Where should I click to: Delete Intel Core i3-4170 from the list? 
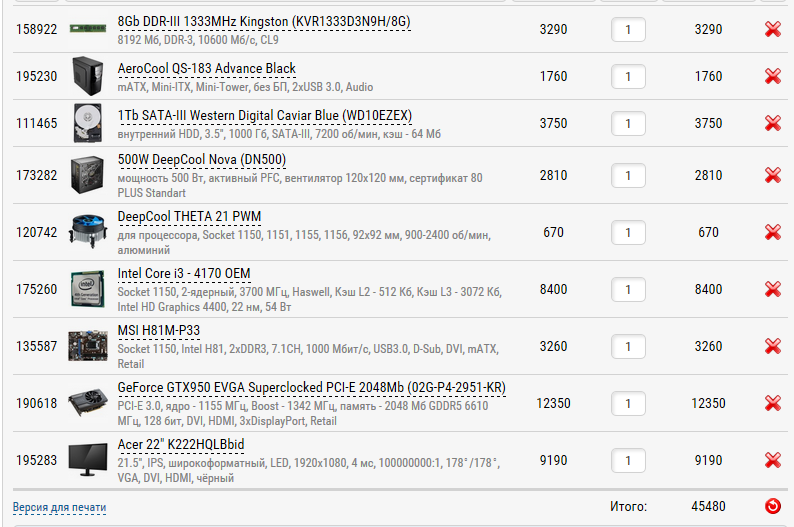coord(772,289)
